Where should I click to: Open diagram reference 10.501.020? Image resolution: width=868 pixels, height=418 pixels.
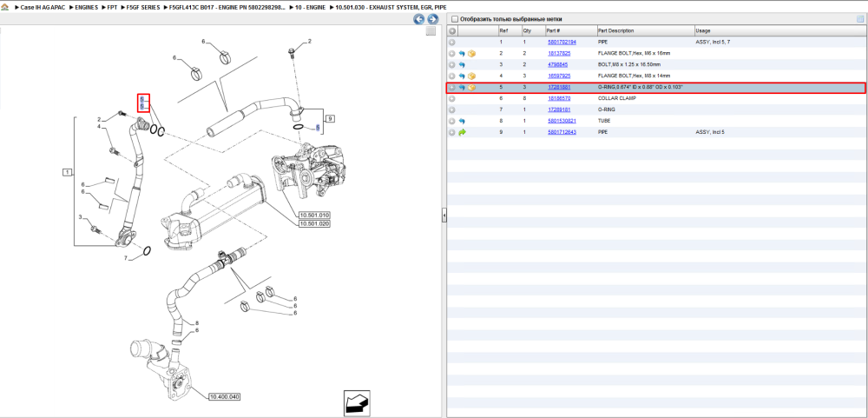tap(314, 223)
